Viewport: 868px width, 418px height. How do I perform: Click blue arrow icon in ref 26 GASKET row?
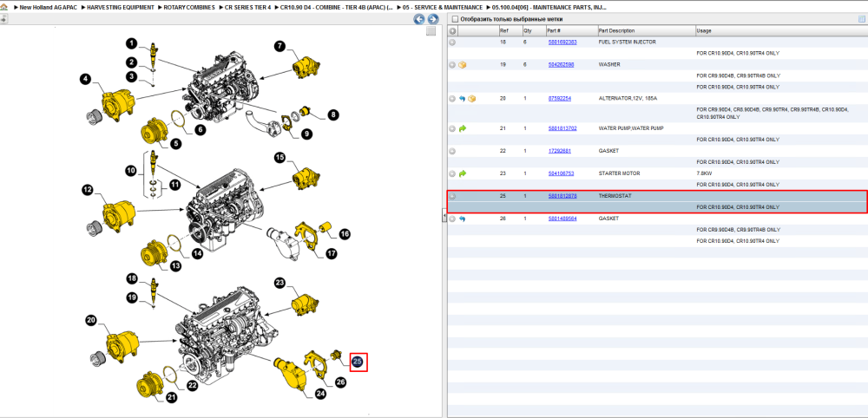coord(463,219)
